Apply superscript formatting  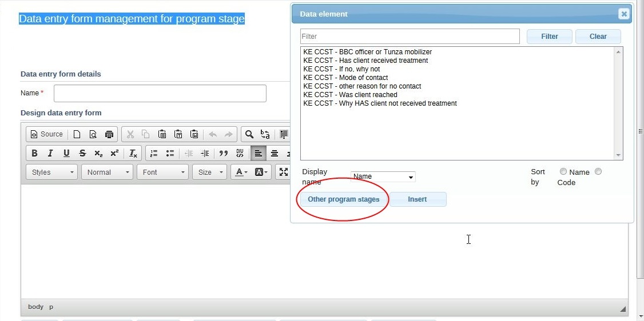pos(114,153)
